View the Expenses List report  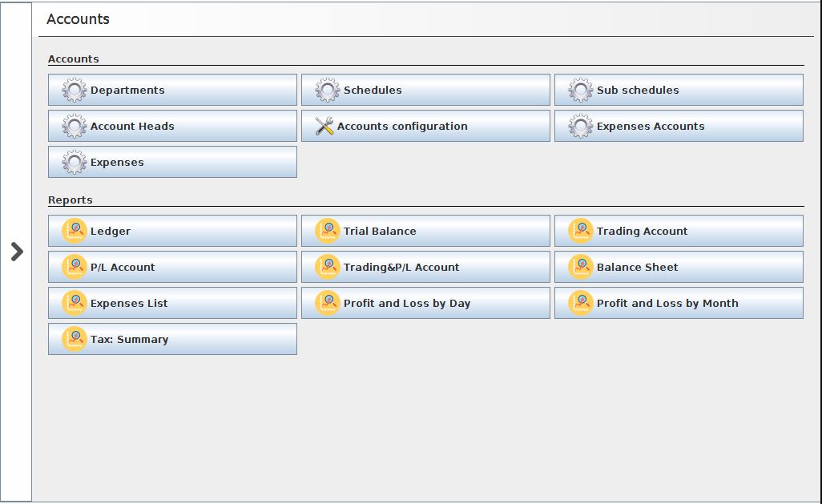pos(172,304)
